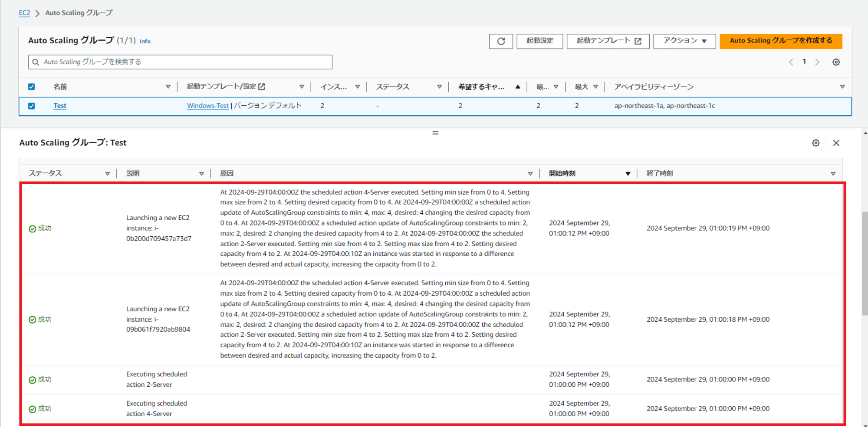Click the search magnifier icon

click(36, 62)
